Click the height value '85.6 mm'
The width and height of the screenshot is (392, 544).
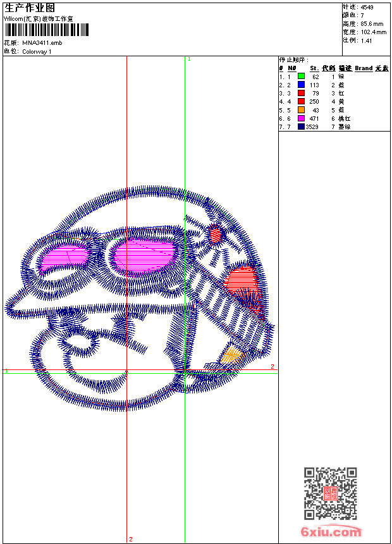point(372,24)
